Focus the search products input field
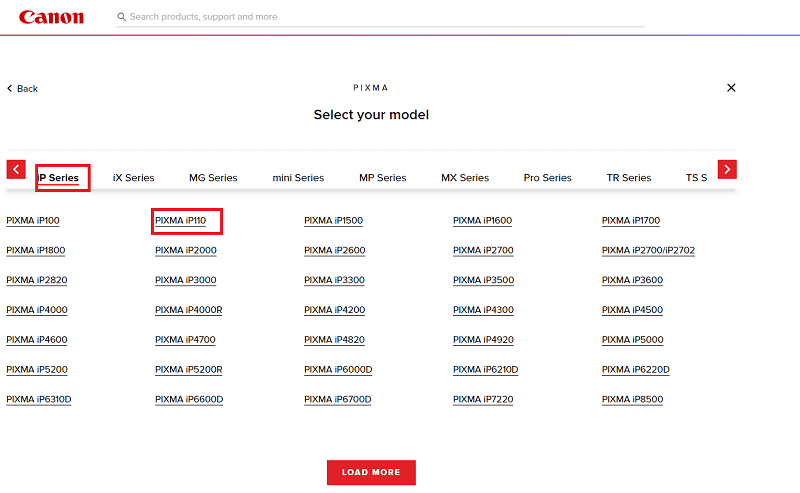 point(380,17)
